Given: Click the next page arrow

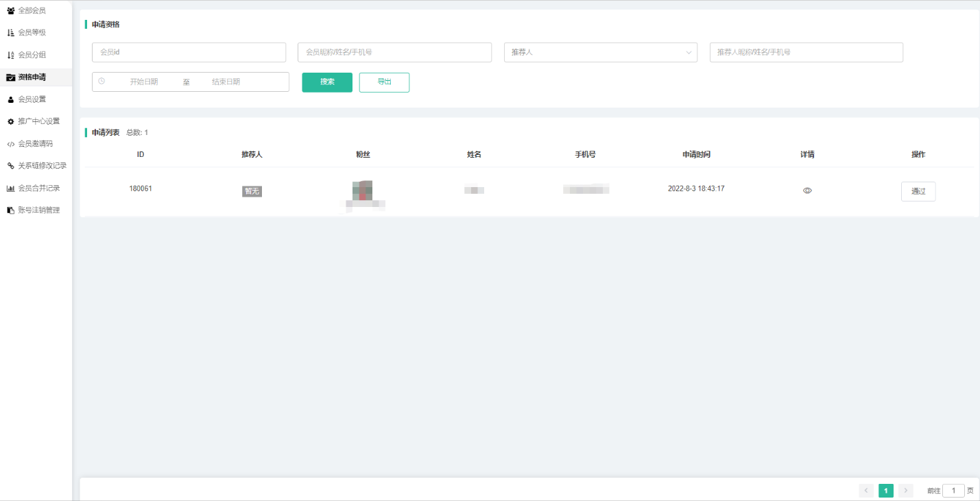Looking at the screenshot, I should click(x=906, y=491).
